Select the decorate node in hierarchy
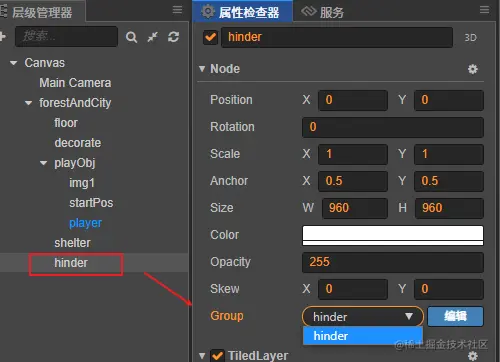Viewport: 500px width, 362px height. tap(78, 143)
